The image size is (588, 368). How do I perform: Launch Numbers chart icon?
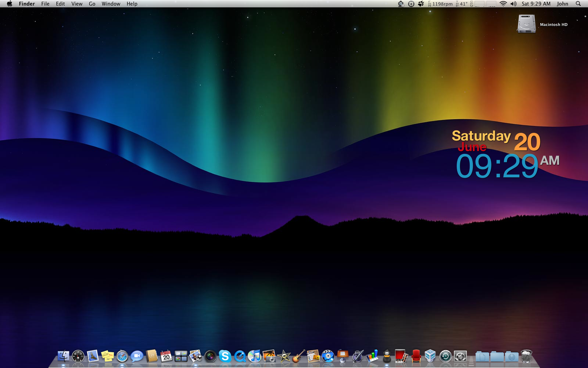(372, 356)
